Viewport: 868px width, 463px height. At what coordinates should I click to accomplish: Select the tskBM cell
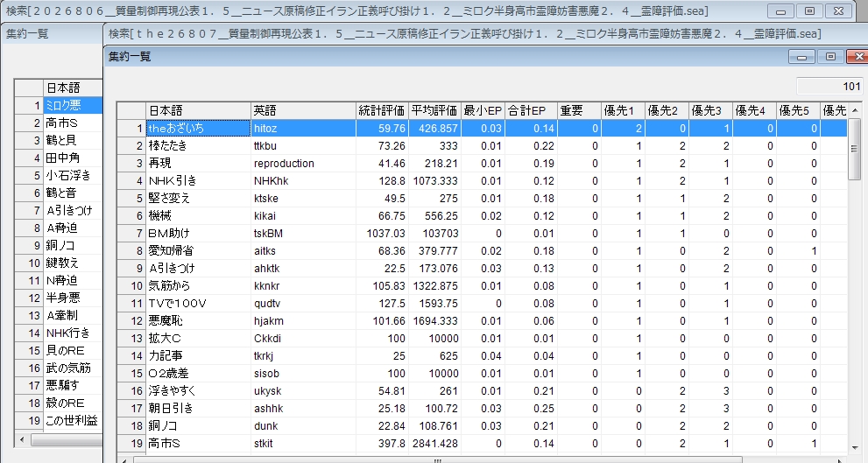click(303, 234)
